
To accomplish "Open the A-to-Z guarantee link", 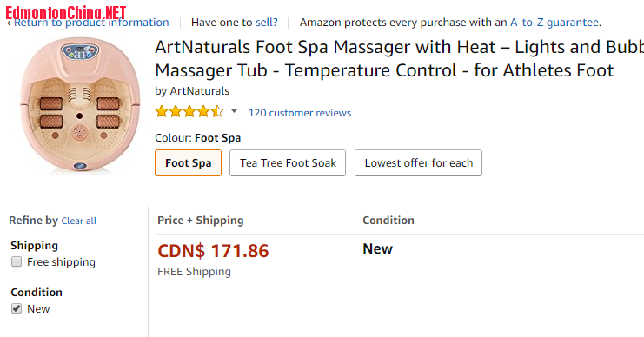I will (554, 23).
